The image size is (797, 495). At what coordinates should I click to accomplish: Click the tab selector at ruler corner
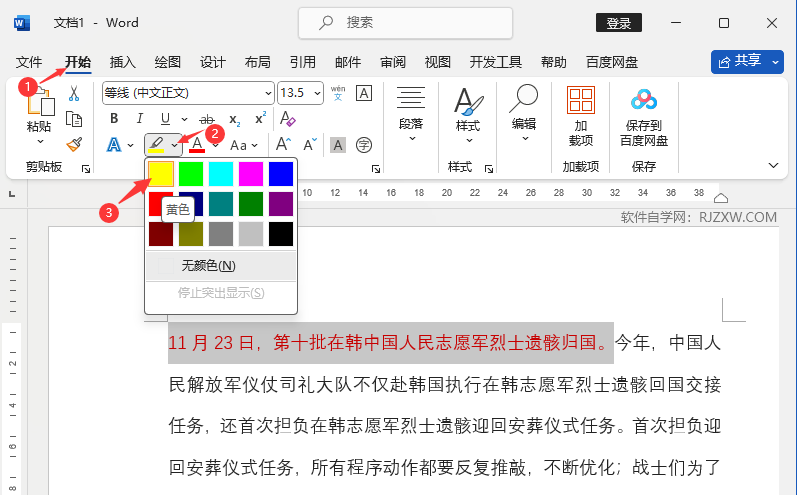tap(12, 194)
